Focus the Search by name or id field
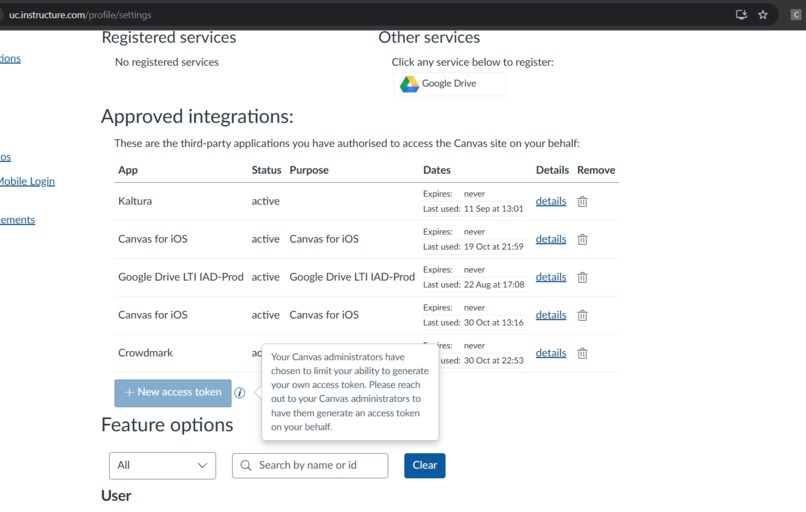The image size is (806, 512). click(x=320, y=465)
